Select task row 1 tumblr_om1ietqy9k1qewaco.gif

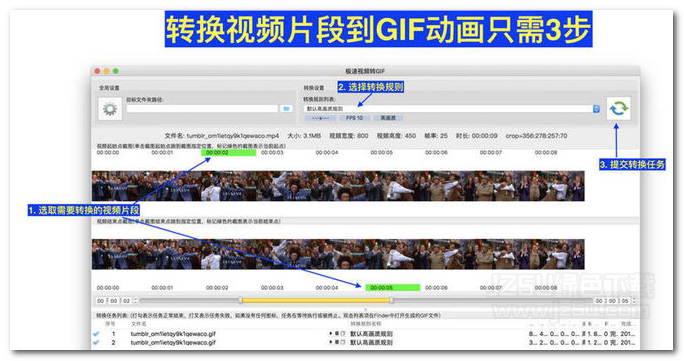366,334
